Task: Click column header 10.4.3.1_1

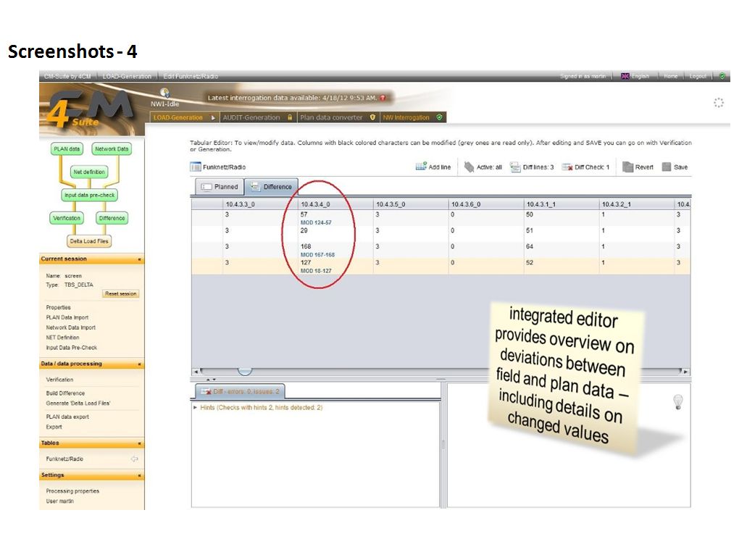Action: 561,204
